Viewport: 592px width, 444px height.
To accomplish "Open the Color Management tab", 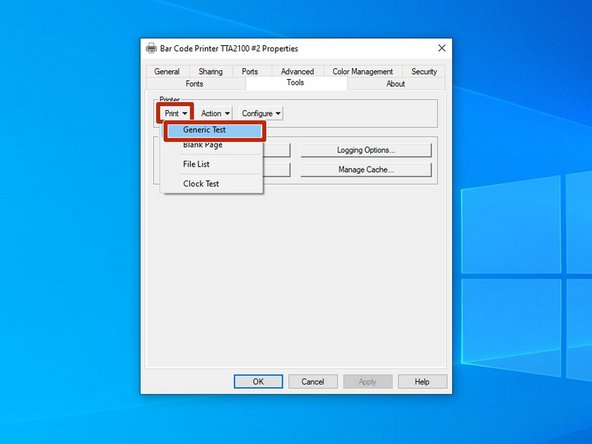I will [362, 71].
